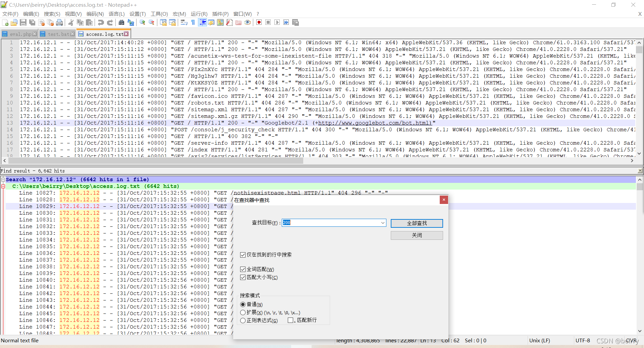Viewport: 644px width, 348px height.
Task: Close the find-in-finder dialog with X
Action: point(444,200)
